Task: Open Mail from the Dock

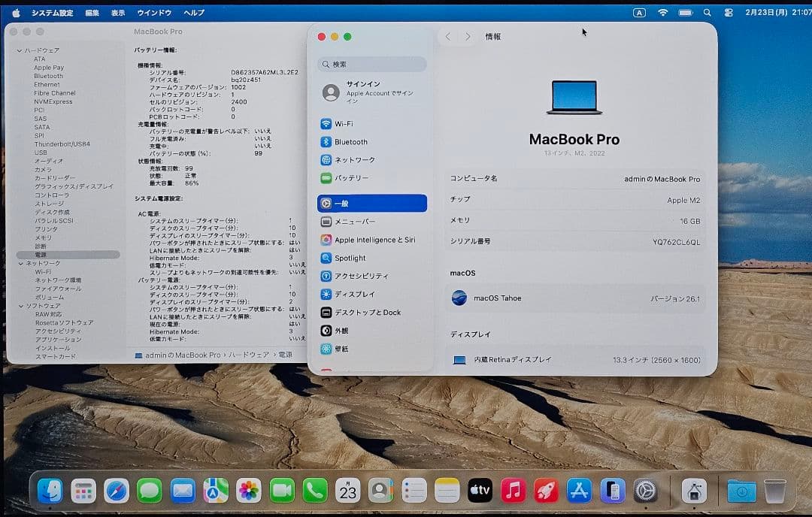Action: [x=183, y=491]
